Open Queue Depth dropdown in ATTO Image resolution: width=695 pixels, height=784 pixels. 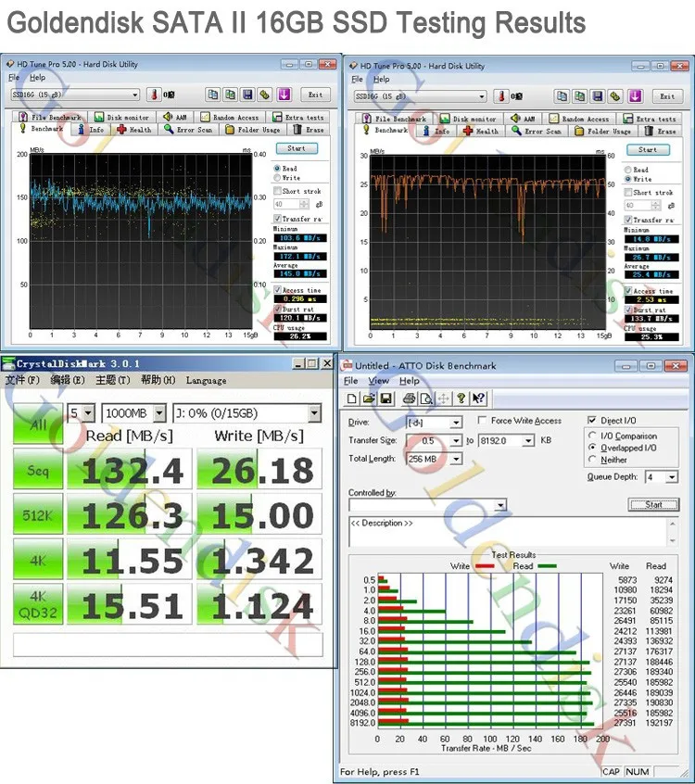pos(672,477)
